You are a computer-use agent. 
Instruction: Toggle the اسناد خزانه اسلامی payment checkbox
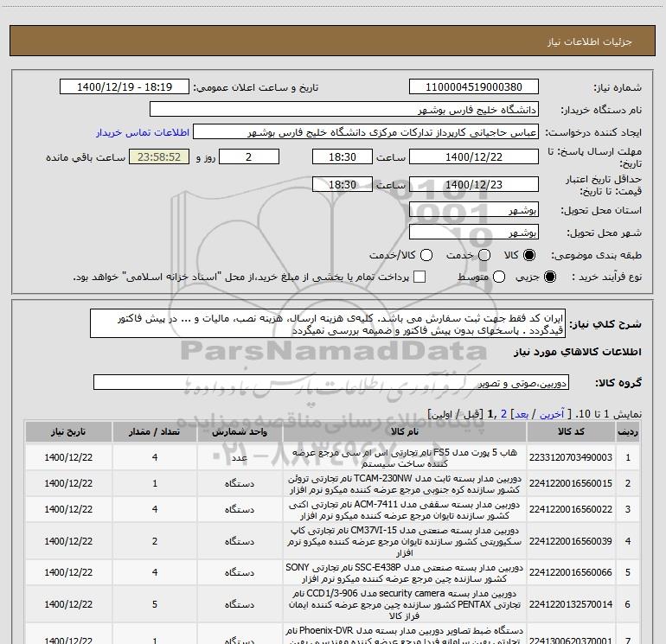[419, 277]
